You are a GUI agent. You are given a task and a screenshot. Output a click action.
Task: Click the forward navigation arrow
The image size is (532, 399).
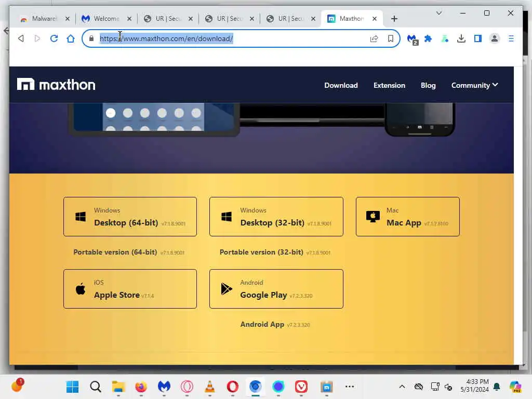(x=37, y=38)
